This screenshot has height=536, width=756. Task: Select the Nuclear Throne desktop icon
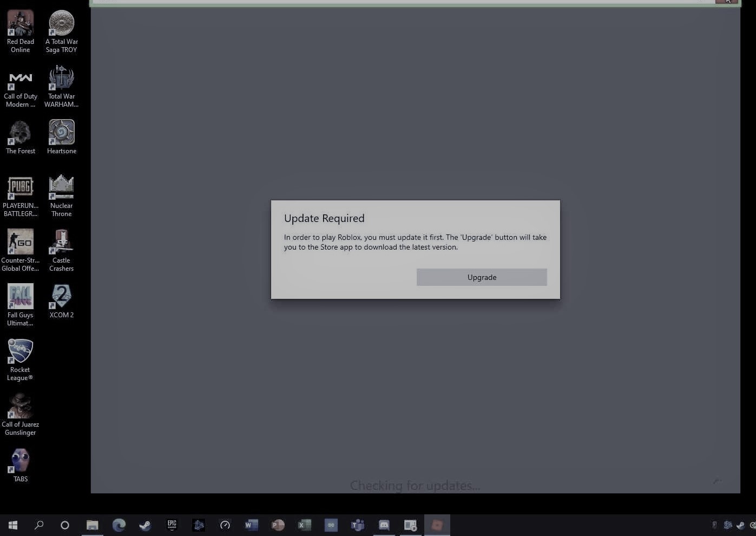tap(61, 196)
